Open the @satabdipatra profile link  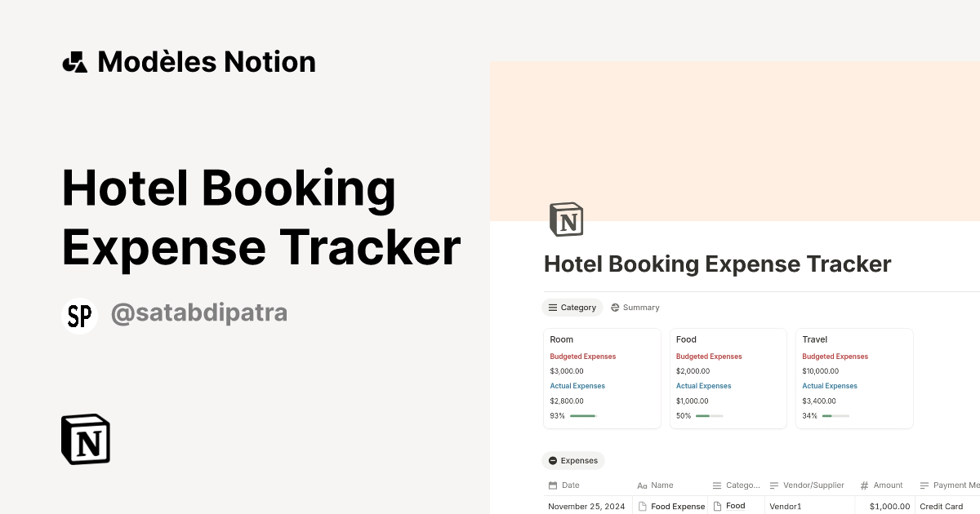pos(199,312)
